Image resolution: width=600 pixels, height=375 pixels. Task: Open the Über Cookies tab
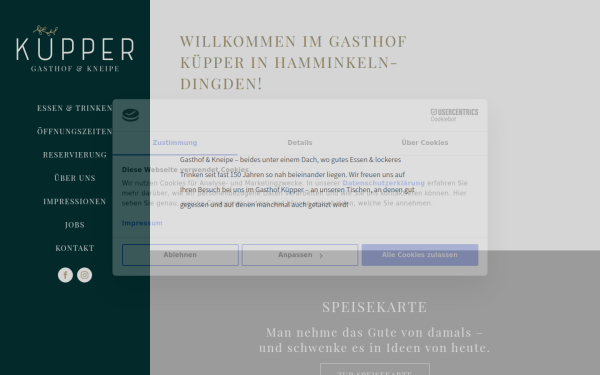click(425, 143)
